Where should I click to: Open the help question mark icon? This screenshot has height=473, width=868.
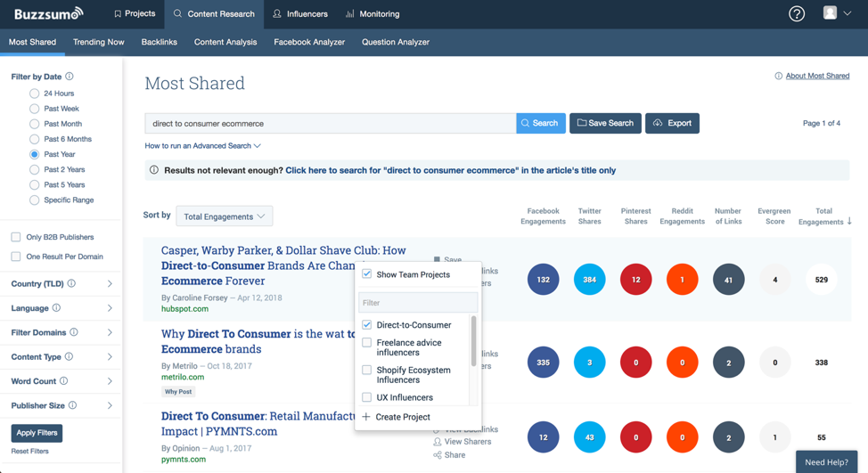point(797,14)
